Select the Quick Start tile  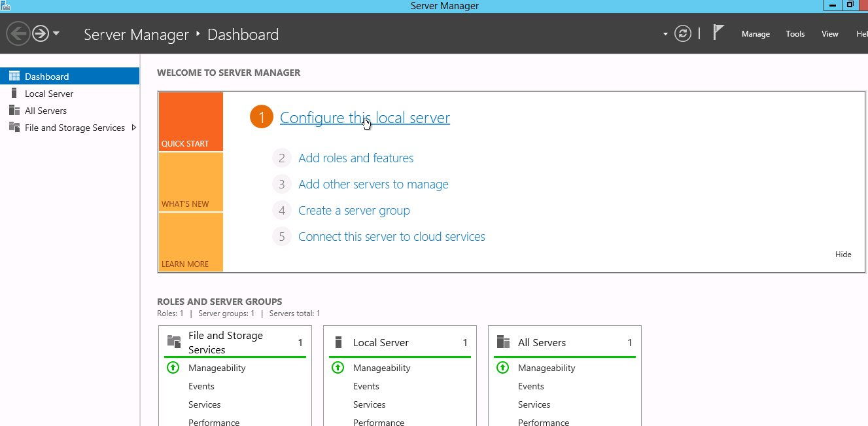click(191, 122)
